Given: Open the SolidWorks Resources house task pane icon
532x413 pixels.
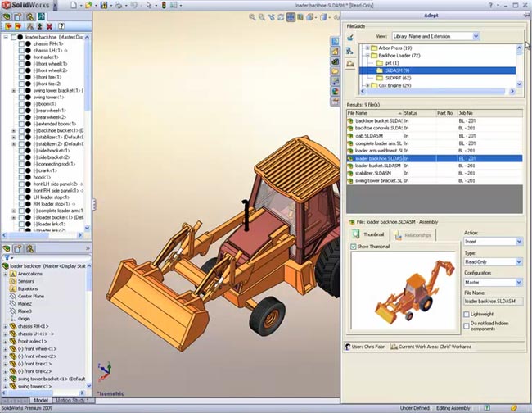Looking at the screenshot, I should [x=336, y=52].
